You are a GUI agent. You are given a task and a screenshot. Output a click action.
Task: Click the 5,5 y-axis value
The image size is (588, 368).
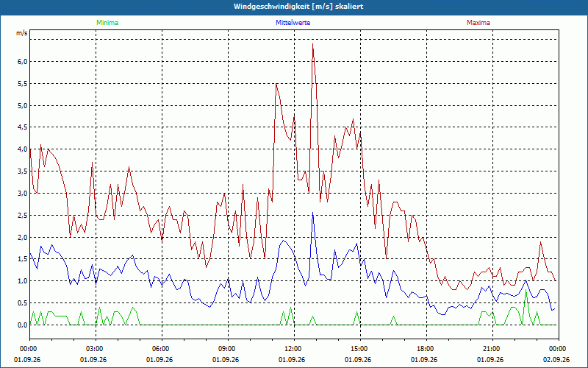[23, 84]
